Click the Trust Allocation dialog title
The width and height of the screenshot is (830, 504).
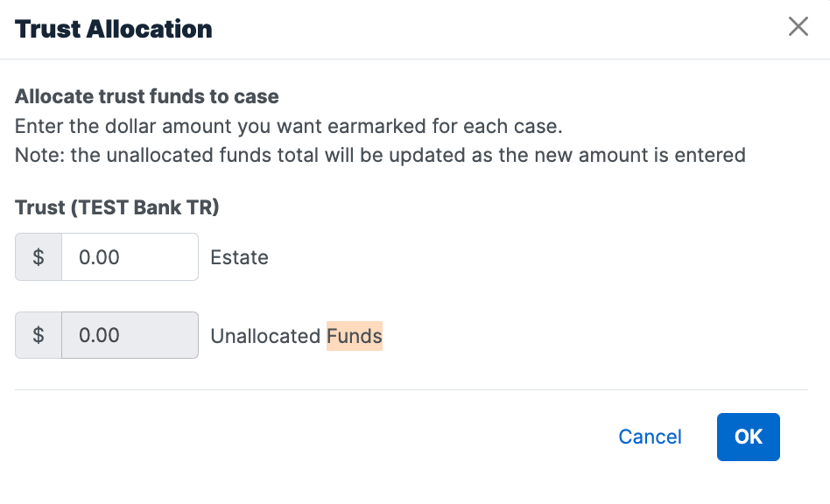[113, 29]
